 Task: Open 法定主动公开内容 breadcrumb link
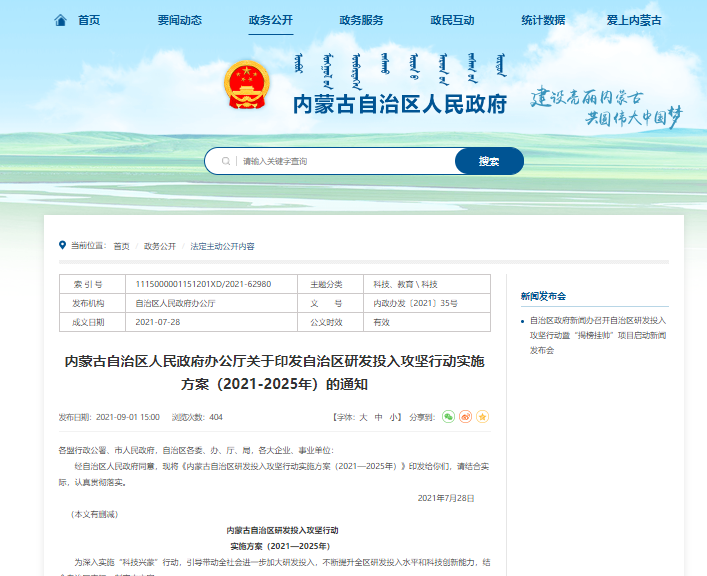click(x=222, y=246)
